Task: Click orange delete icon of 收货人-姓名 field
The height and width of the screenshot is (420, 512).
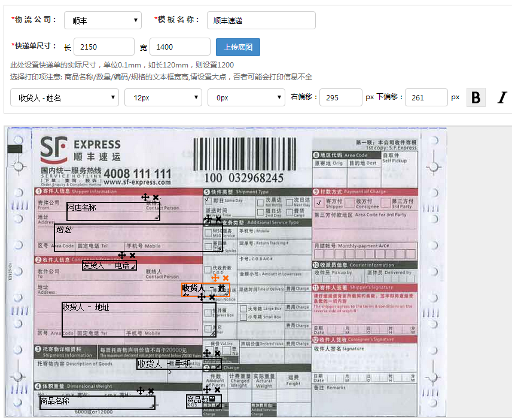Action: [x=225, y=278]
